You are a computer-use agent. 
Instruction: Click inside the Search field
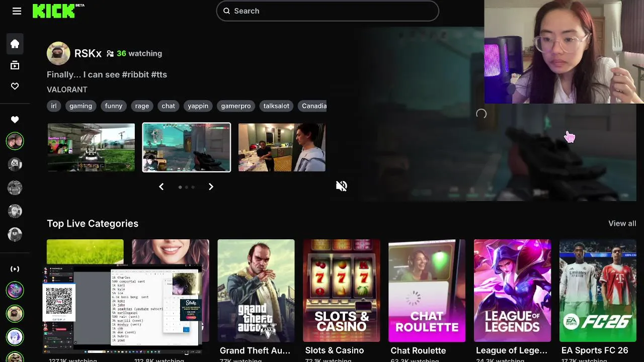coord(328,11)
